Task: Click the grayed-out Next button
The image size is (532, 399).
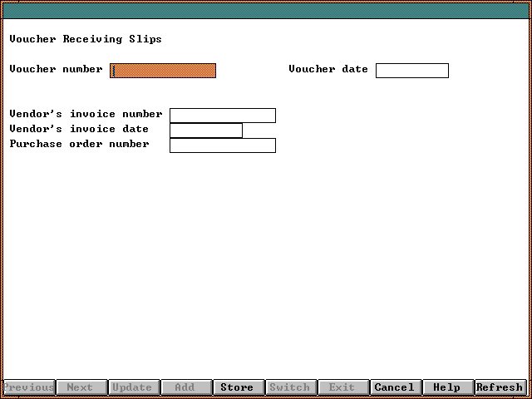Action: click(80, 387)
